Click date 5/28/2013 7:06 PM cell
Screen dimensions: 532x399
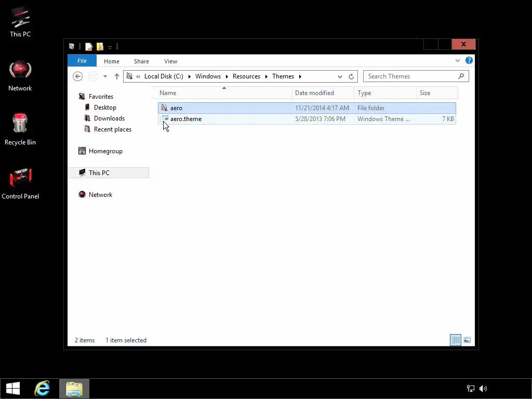point(320,119)
